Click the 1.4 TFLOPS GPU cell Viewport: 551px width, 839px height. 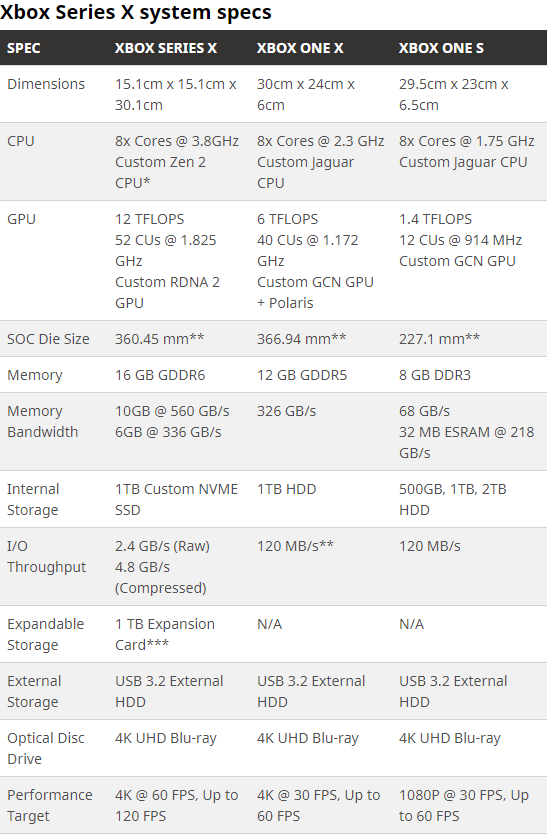461,240
